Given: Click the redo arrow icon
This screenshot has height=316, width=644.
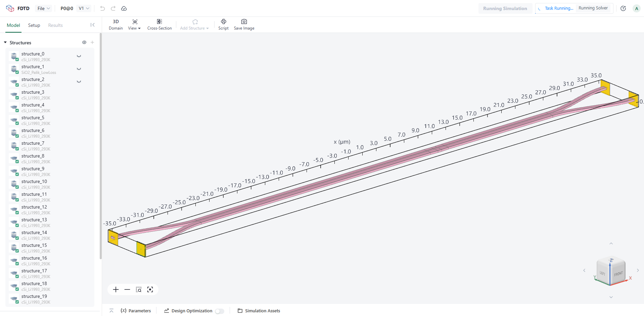Looking at the screenshot, I should click(x=113, y=8).
